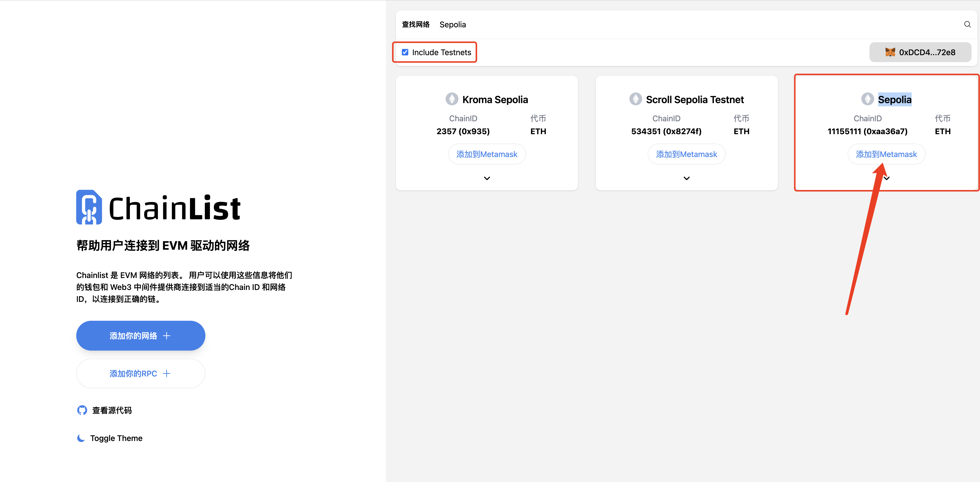Add Kroma Sepolia to Metamask
This screenshot has width=980, height=482.
[x=487, y=154]
